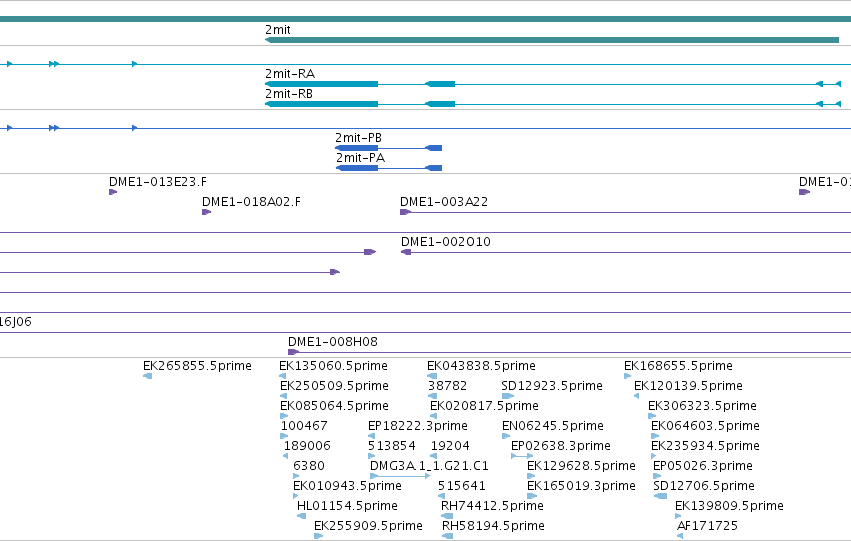
Task: Click the 2mit-PA protein feature
Action: coord(389,168)
